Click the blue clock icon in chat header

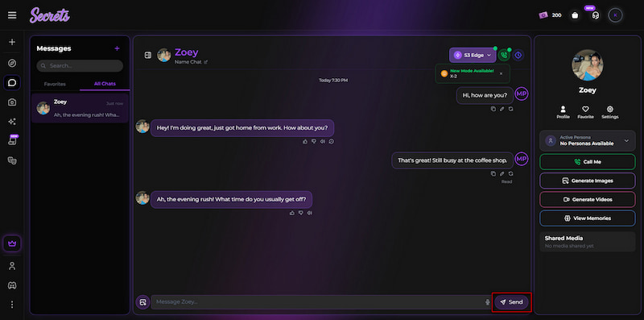pos(518,55)
